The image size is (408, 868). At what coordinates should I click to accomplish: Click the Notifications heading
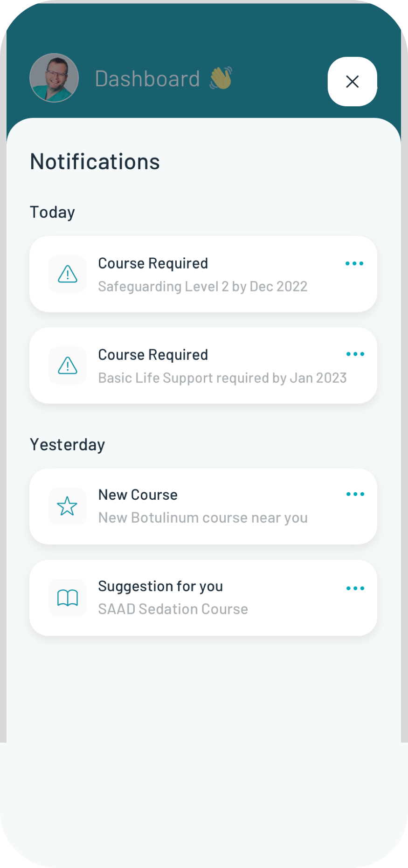coord(95,162)
